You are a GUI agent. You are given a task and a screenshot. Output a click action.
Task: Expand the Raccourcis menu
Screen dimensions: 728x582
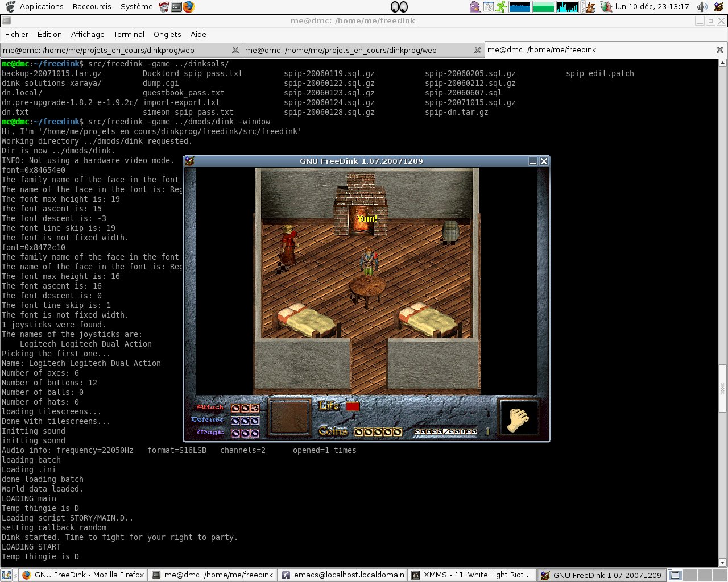click(92, 7)
